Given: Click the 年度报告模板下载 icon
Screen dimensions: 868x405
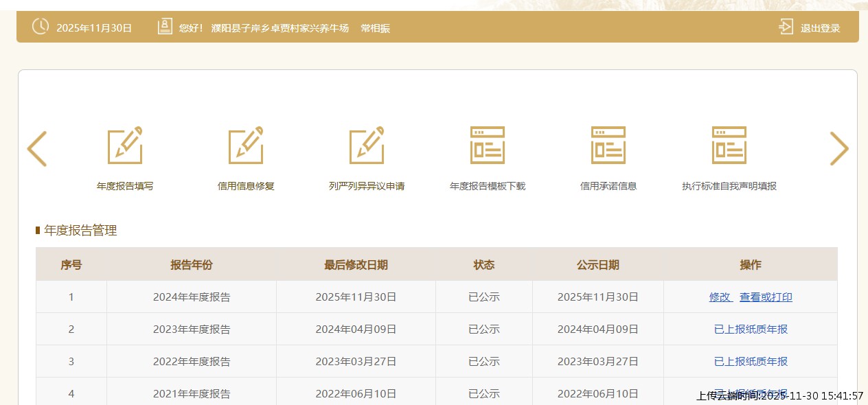Looking at the screenshot, I should pos(488,146).
